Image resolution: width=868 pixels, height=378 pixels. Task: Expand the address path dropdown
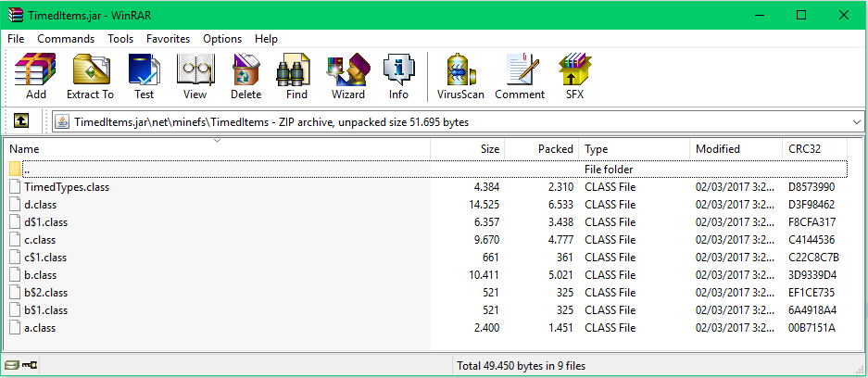(856, 121)
